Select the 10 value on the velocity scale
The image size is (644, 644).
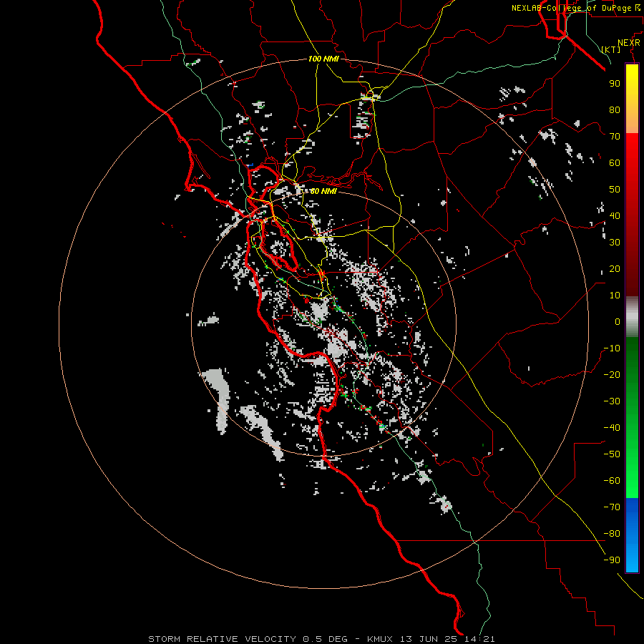[615, 296]
